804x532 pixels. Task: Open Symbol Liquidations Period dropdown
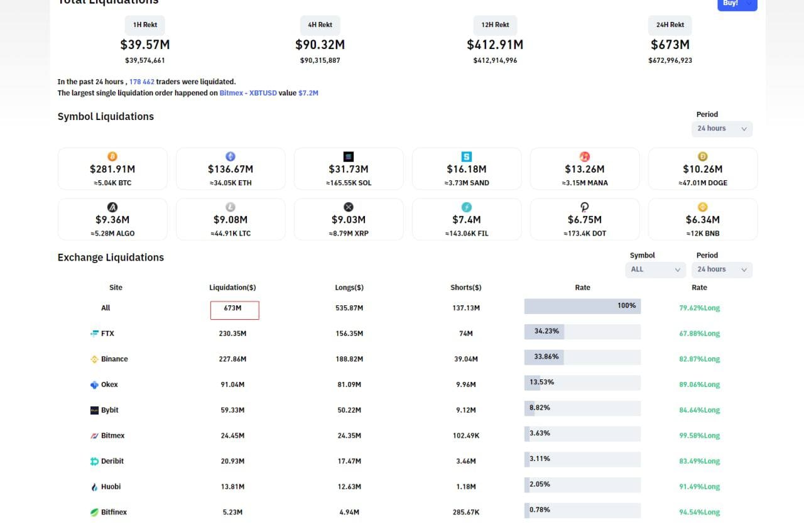click(722, 129)
